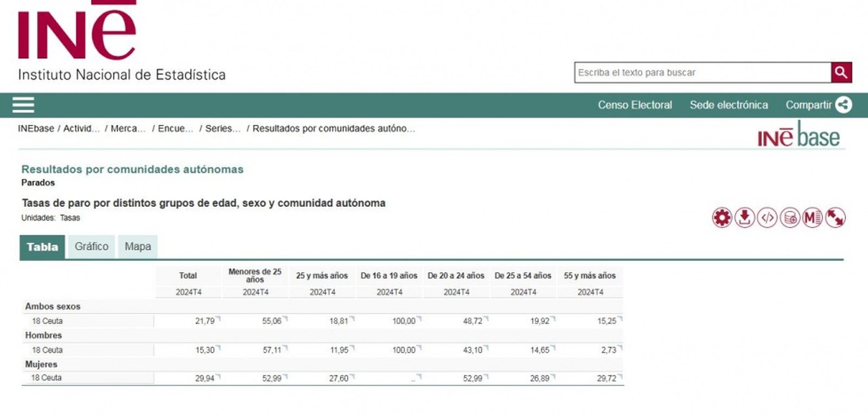Select the Tabla tab
Image resolution: width=868 pixels, height=416 pixels.
click(42, 247)
